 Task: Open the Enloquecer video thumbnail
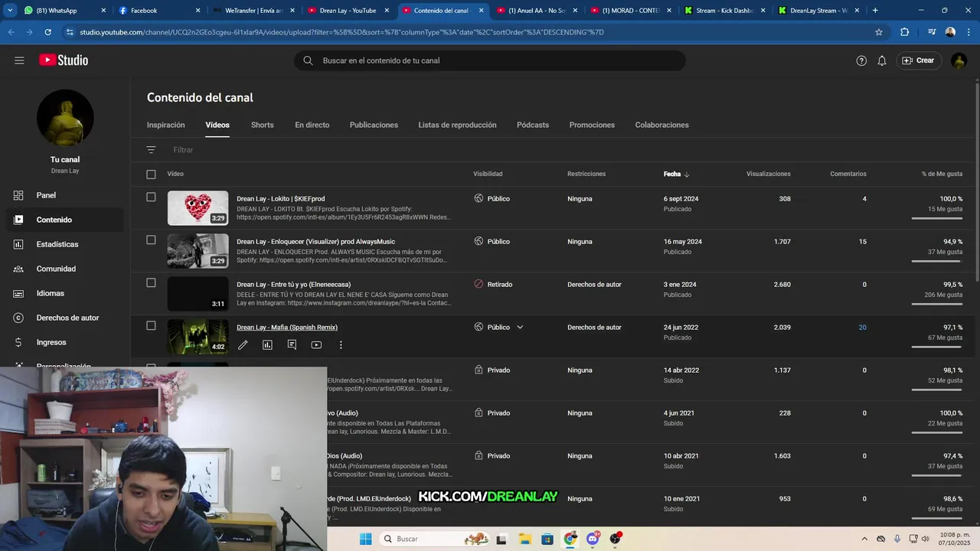(198, 251)
